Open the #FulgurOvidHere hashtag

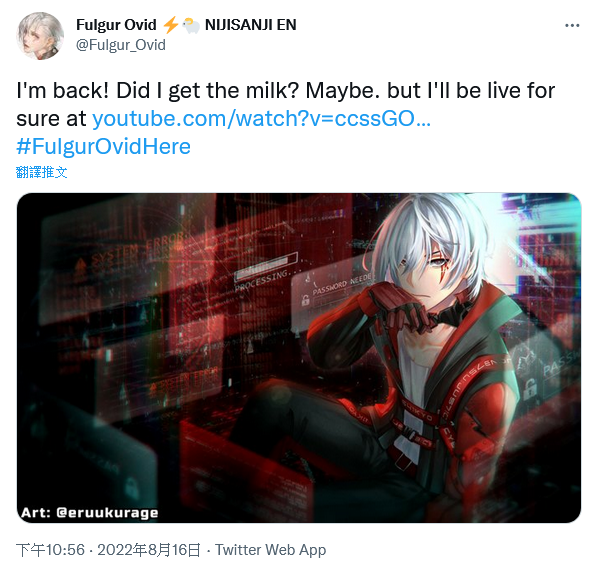tap(103, 147)
